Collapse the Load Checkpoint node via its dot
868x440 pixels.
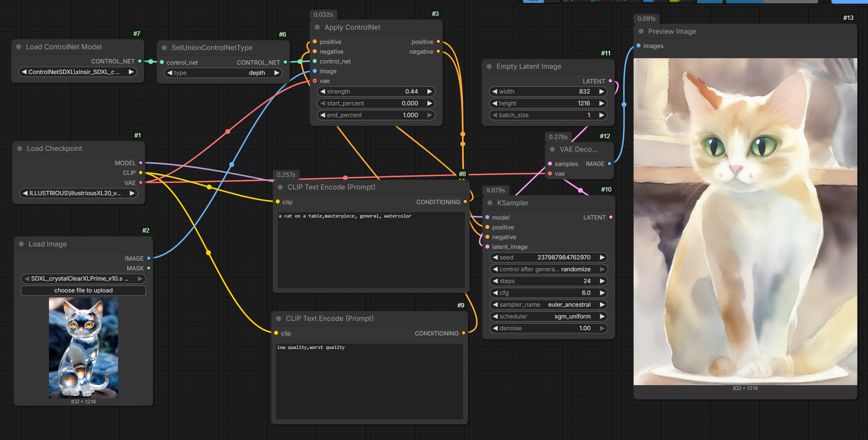(20, 148)
